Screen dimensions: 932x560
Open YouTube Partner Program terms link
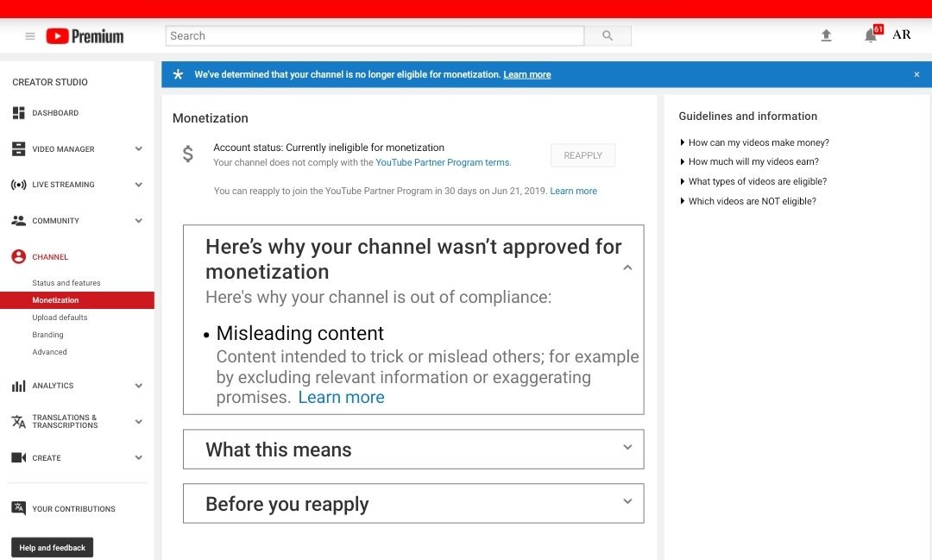442,162
